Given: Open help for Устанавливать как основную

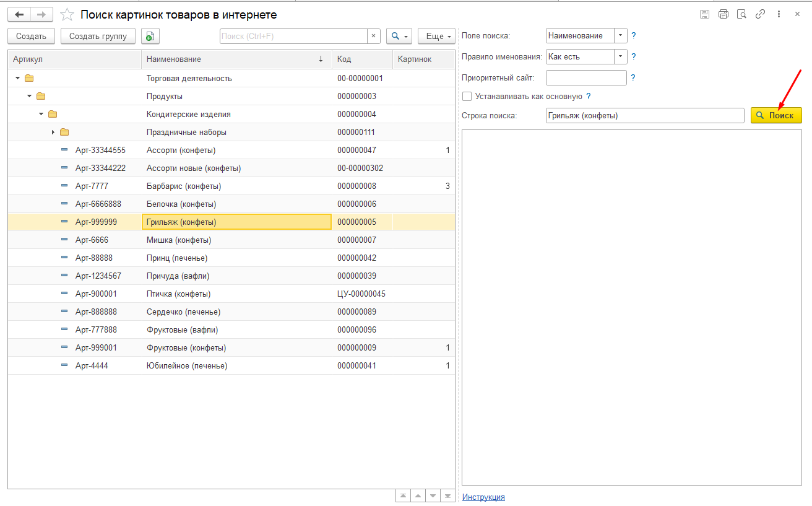Looking at the screenshot, I should (589, 96).
